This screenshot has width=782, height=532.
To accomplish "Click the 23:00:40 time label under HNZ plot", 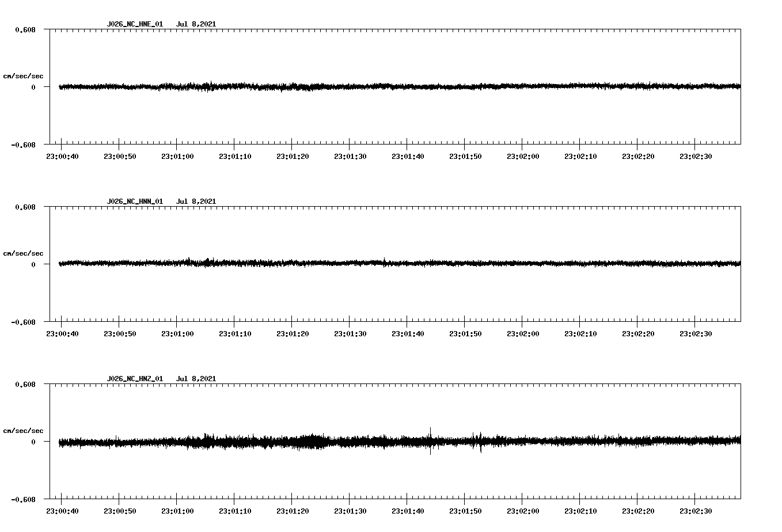I will [62, 511].
